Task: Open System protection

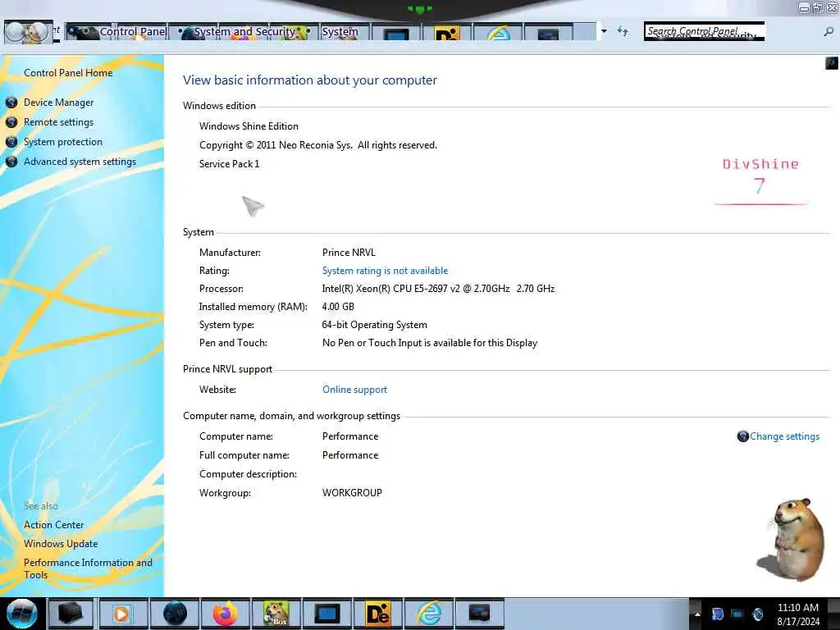Action: pyautogui.click(x=62, y=142)
